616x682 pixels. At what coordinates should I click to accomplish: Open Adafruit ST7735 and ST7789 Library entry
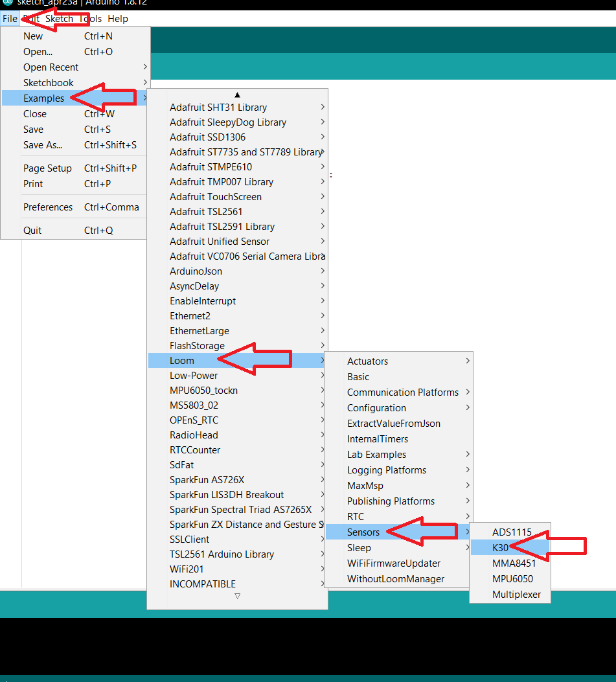[x=237, y=152]
